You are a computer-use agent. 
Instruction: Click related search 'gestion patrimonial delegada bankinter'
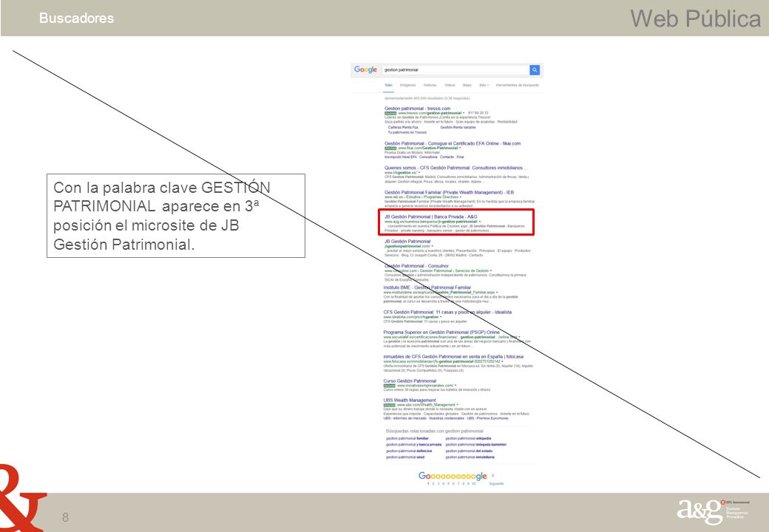tap(475, 445)
